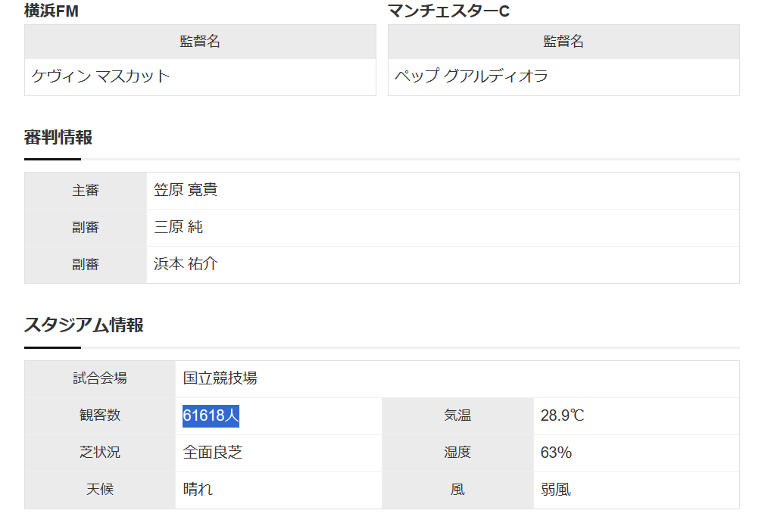Click 監督名 header under マンチェスターC
Viewport: 768px width, 532px height.
[x=564, y=41]
